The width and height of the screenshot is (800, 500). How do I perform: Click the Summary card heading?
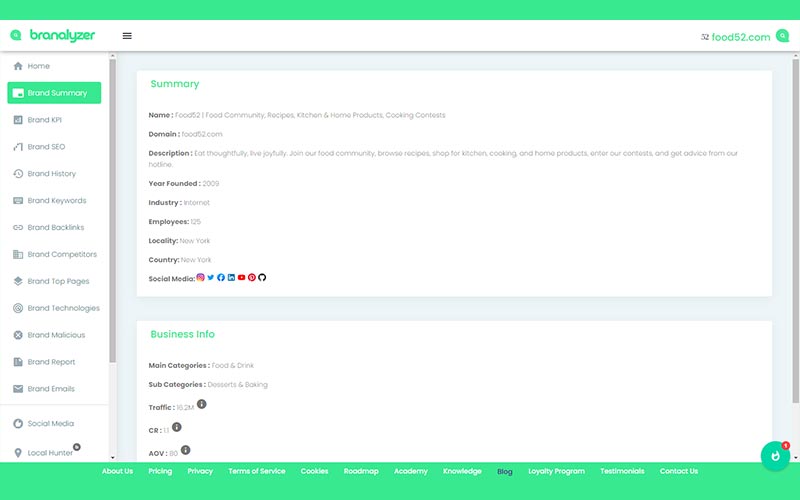tap(174, 84)
